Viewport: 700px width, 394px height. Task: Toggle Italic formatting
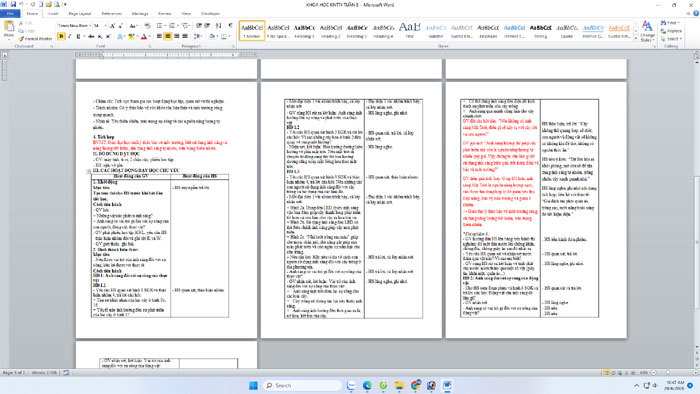click(x=70, y=36)
